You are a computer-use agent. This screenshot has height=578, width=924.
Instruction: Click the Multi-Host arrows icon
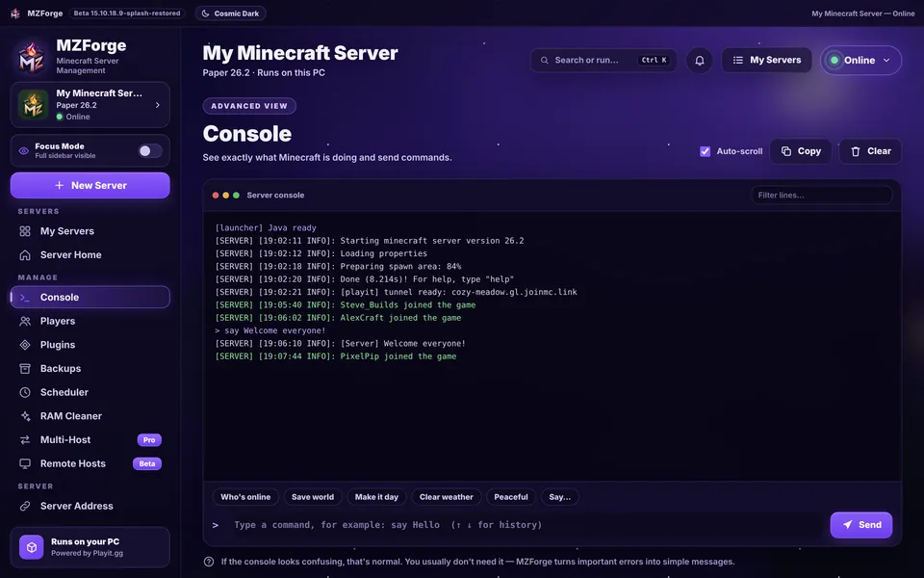(x=25, y=440)
